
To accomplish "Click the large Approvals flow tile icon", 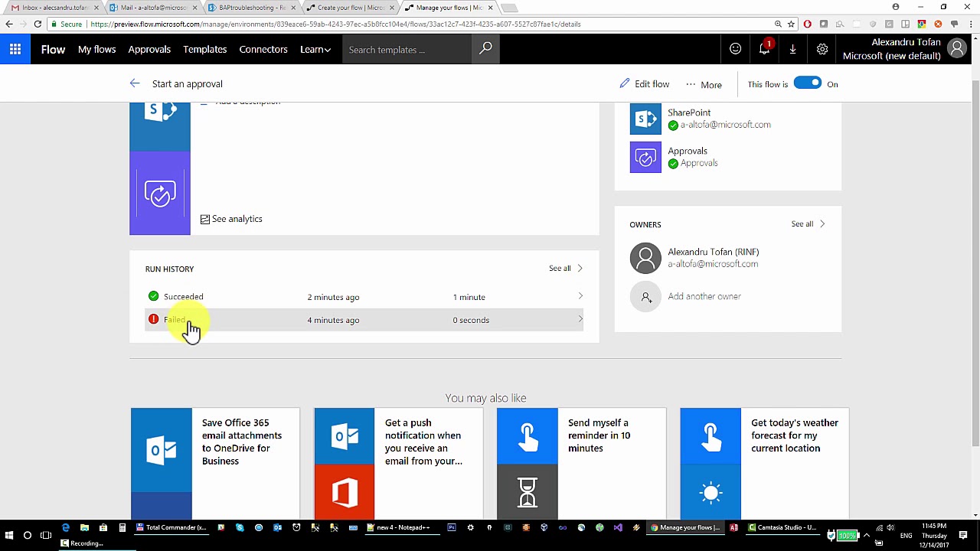I will tap(160, 193).
